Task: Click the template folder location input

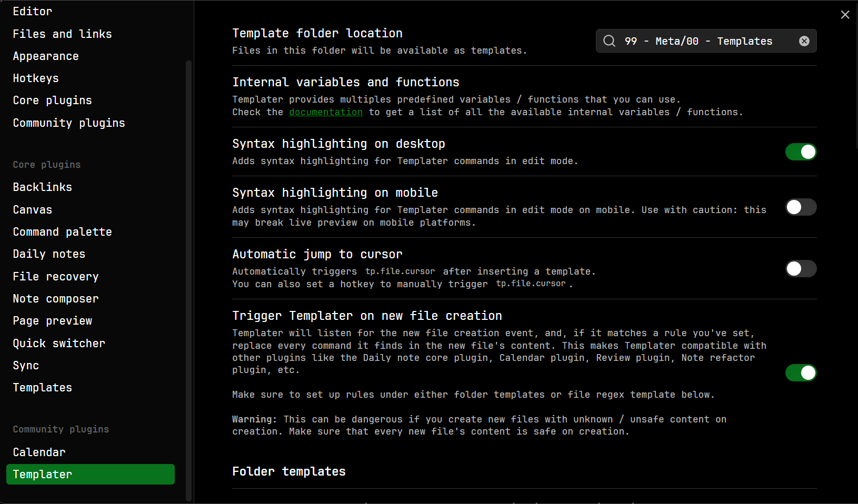Action: coord(705,41)
